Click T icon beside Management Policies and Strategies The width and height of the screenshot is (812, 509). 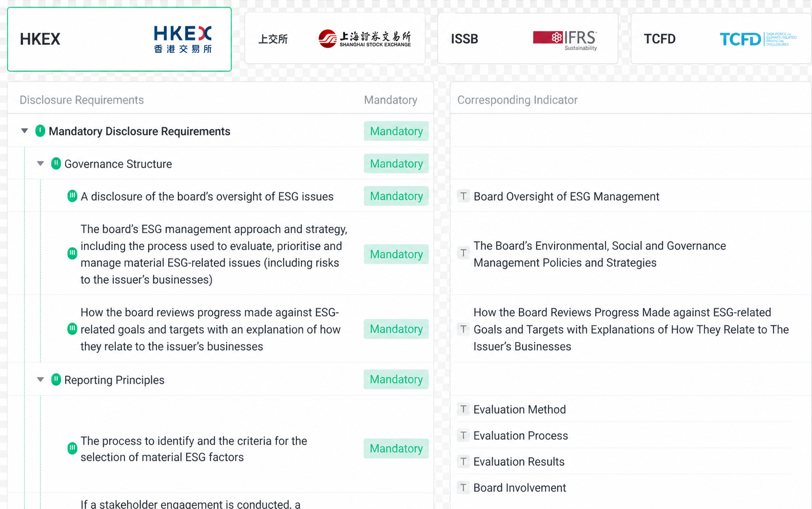click(463, 253)
